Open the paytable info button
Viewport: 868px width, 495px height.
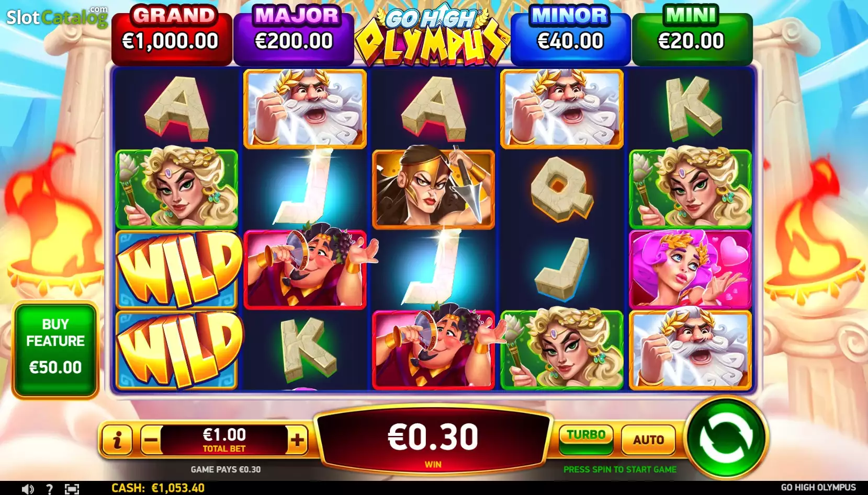[117, 440]
